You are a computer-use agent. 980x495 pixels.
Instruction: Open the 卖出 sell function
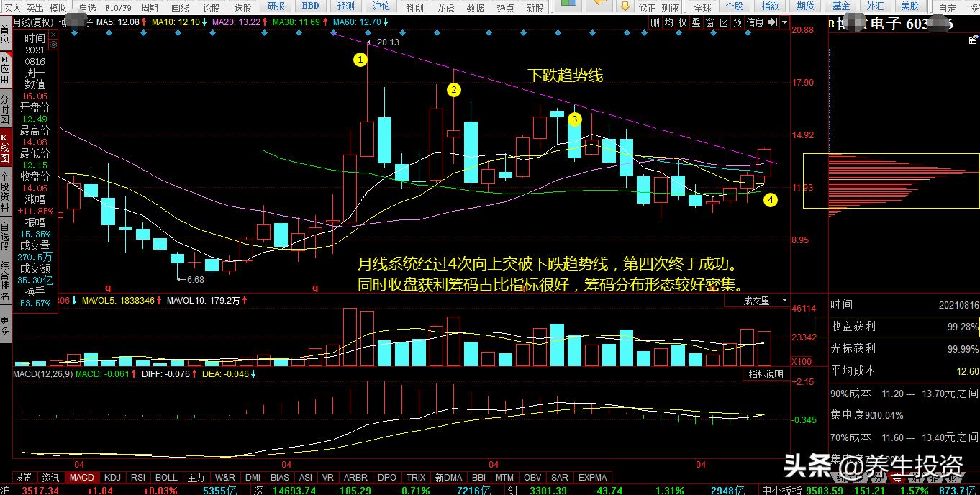(35, 6)
